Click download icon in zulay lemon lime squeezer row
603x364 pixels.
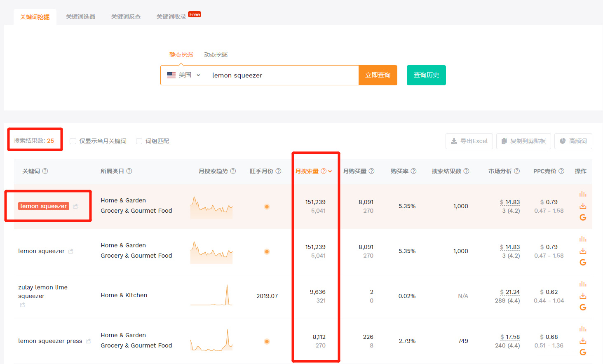(x=583, y=296)
